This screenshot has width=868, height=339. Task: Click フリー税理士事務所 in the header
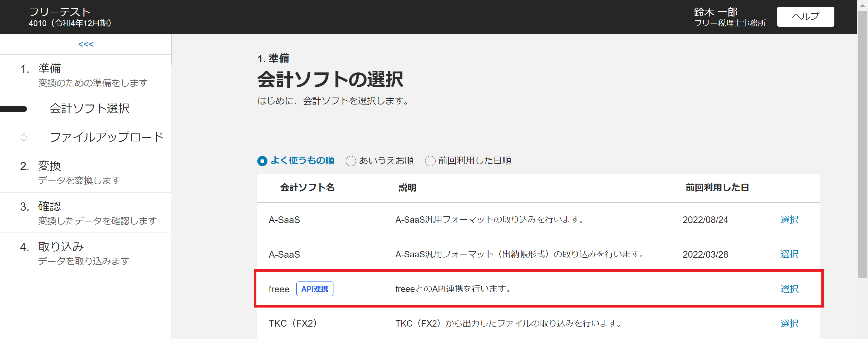(729, 23)
